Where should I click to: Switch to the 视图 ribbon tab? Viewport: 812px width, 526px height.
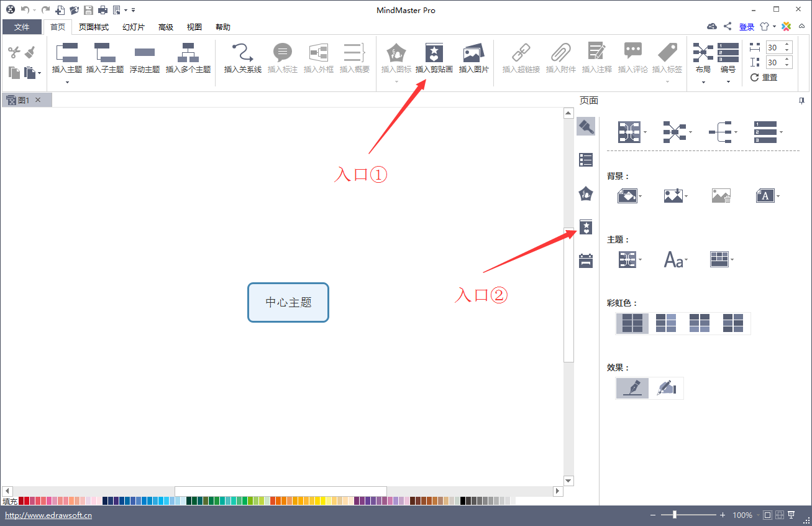[x=194, y=27]
